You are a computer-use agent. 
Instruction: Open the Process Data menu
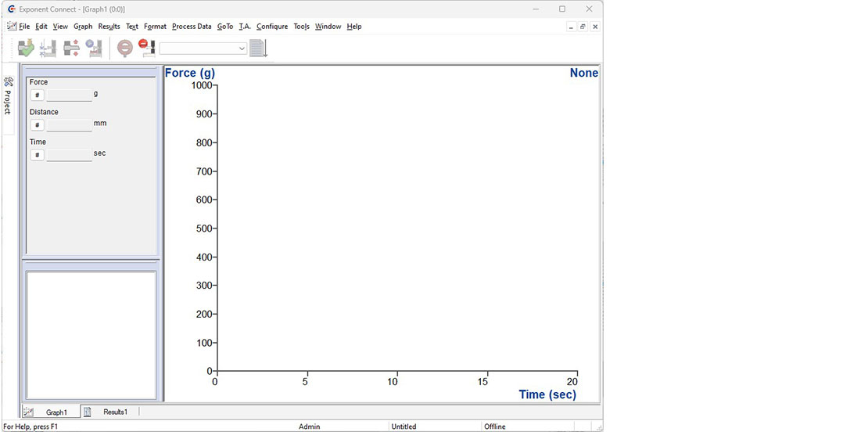(x=192, y=27)
